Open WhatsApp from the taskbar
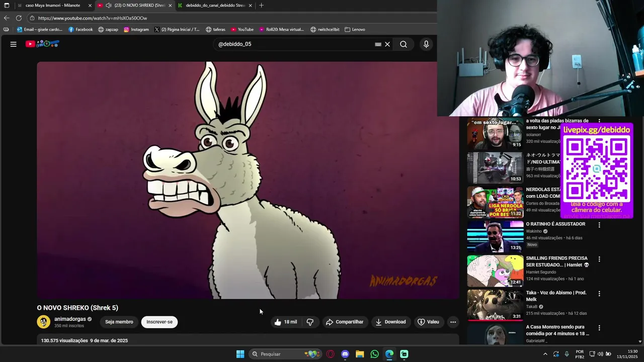Viewport: 644px width, 362px height. (374, 354)
